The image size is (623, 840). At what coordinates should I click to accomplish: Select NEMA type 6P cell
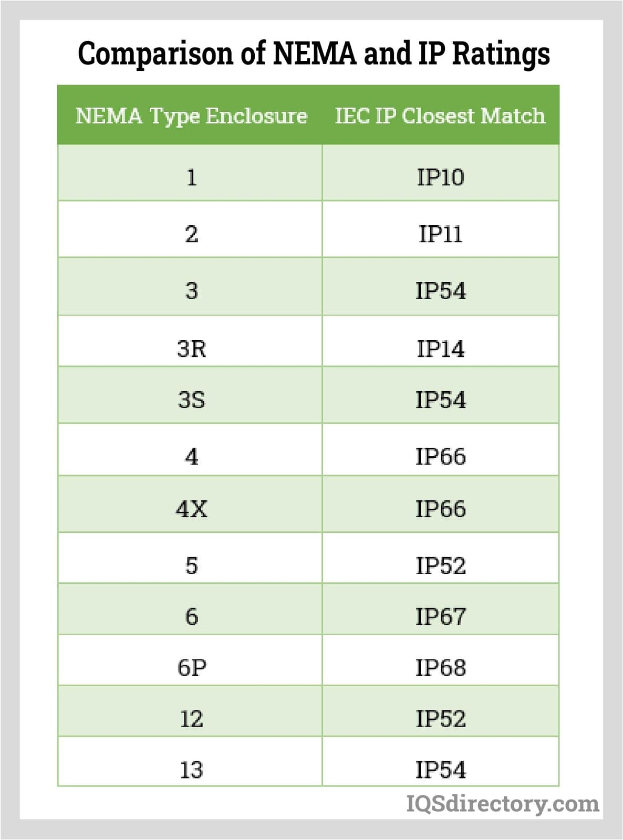[191, 667]
